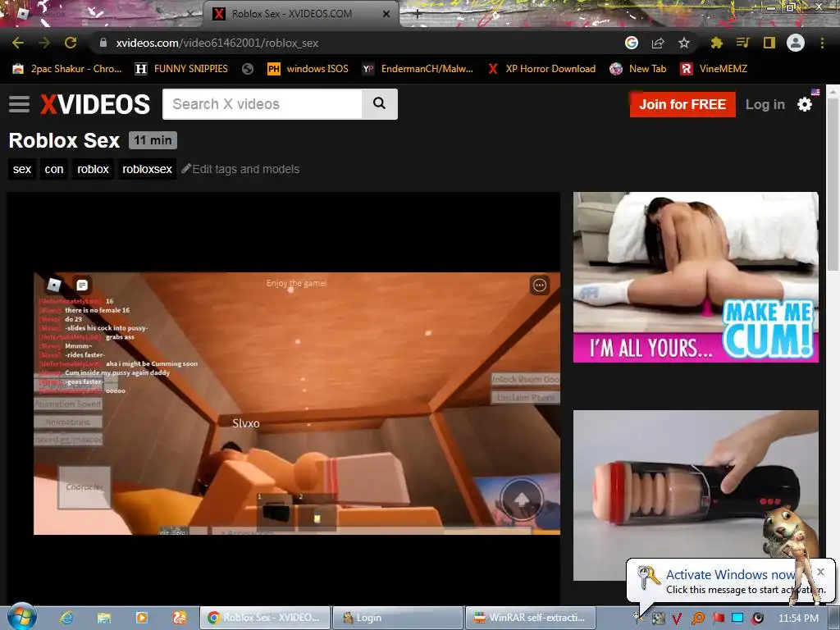Open the Extensions puzzle icon
The width and height of the screenshot is (840, 630).
click(717, 43)
